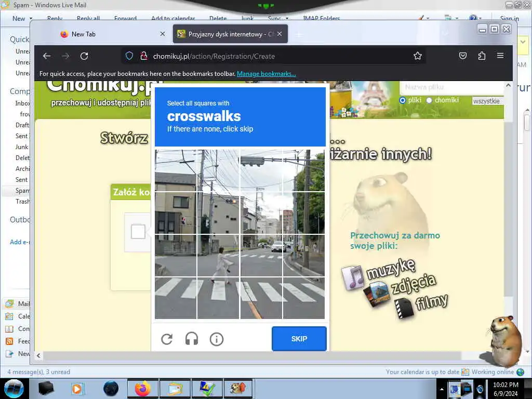Open the wszystkie dropdown
This screenshot has width=532, height=399.
pyautogui.click(x=487, y=101)
